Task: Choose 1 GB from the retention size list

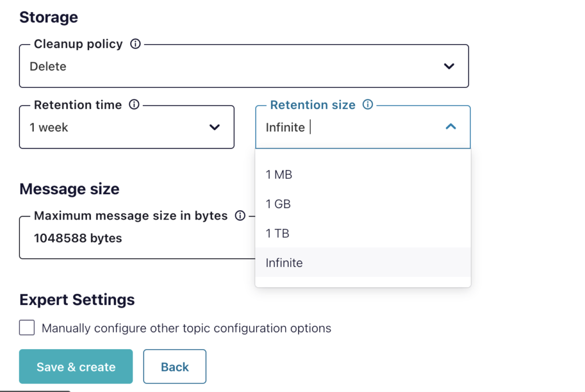Action: [279, 204]
